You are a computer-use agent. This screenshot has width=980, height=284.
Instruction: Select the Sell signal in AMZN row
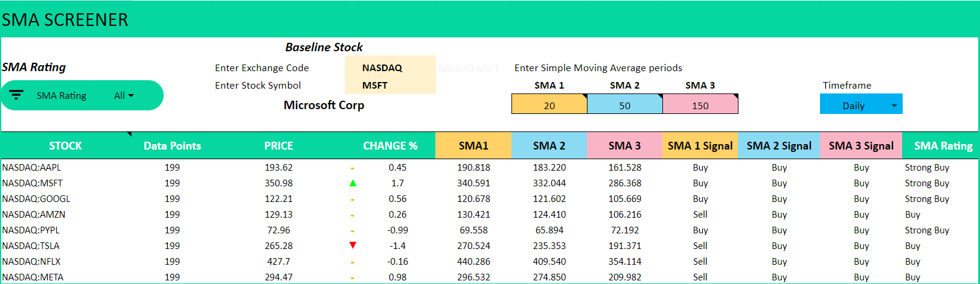700,214
